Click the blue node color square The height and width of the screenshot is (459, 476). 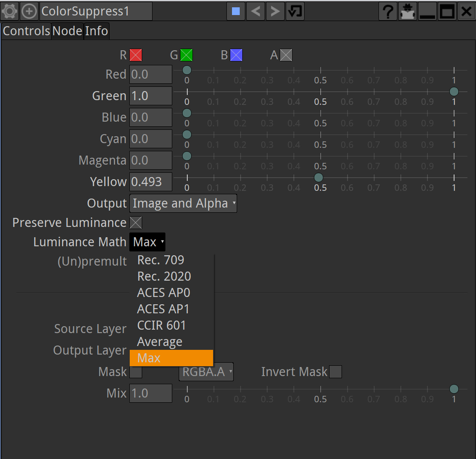[235, 11]
